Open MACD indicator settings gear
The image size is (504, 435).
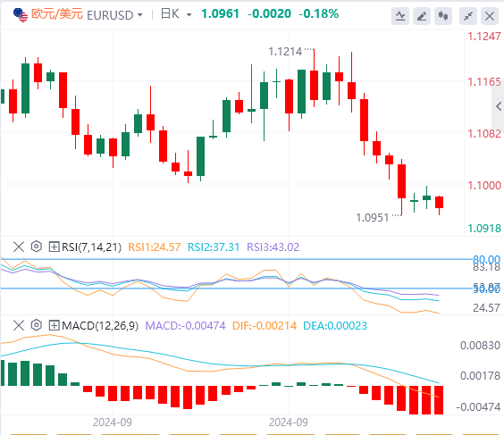(37, 325)
